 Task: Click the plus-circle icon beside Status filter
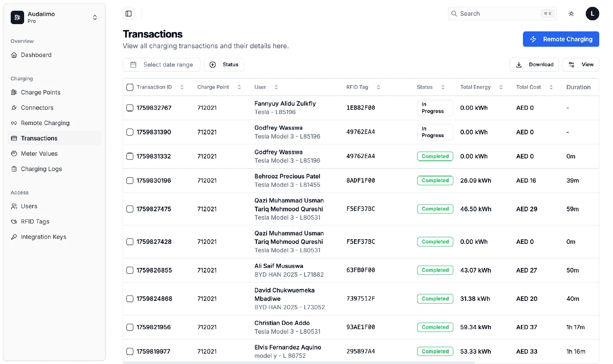click(213, 65)
